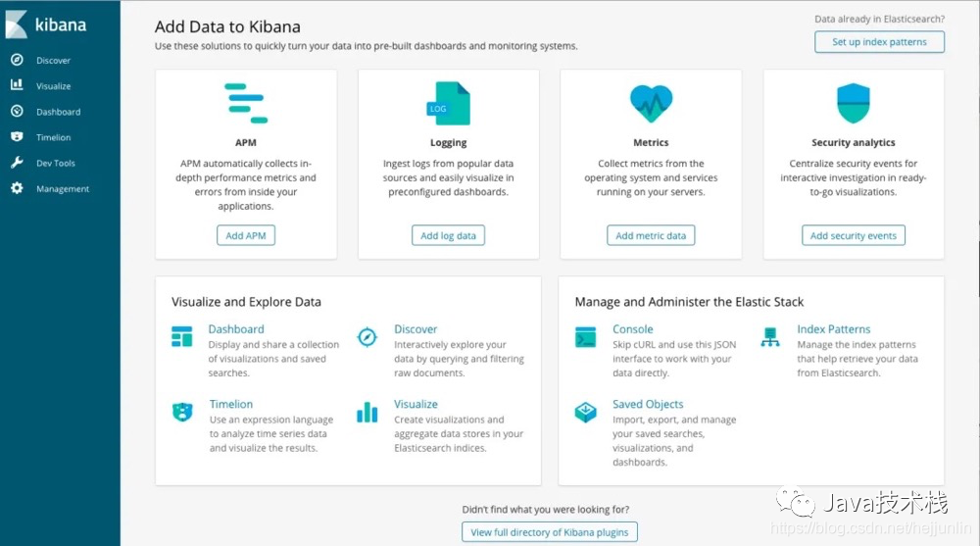Open the Timelion link under Visualize and Explore
980x546 pixels.
click(x=231, y=404)
